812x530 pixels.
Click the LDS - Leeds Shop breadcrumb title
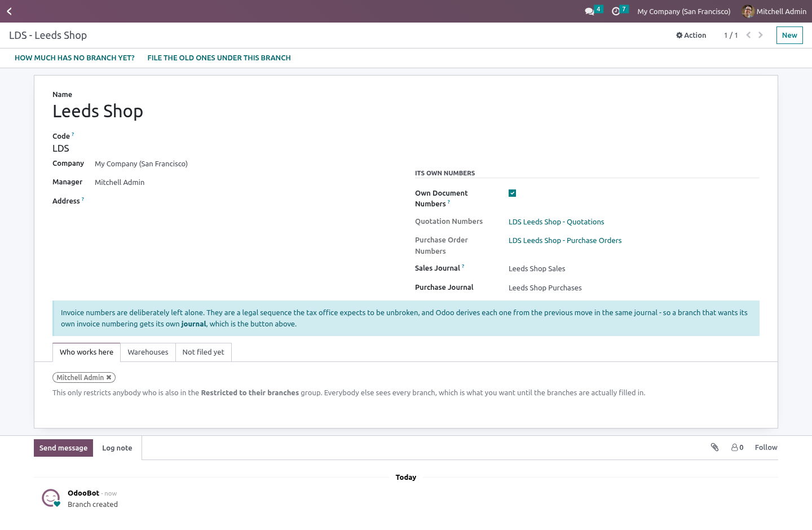48,36
